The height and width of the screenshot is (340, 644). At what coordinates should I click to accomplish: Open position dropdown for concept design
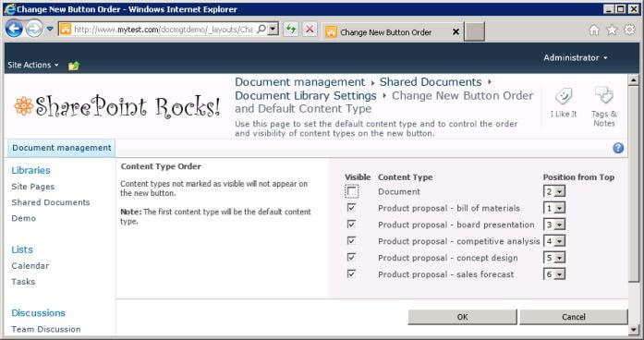(554, 258)
